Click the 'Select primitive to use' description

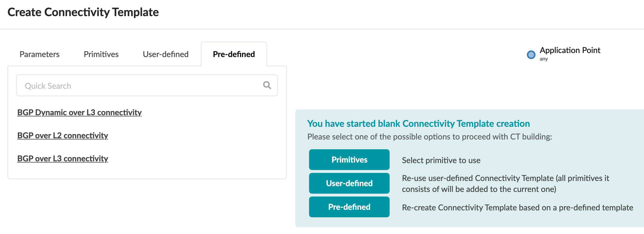tap(441, 160)
